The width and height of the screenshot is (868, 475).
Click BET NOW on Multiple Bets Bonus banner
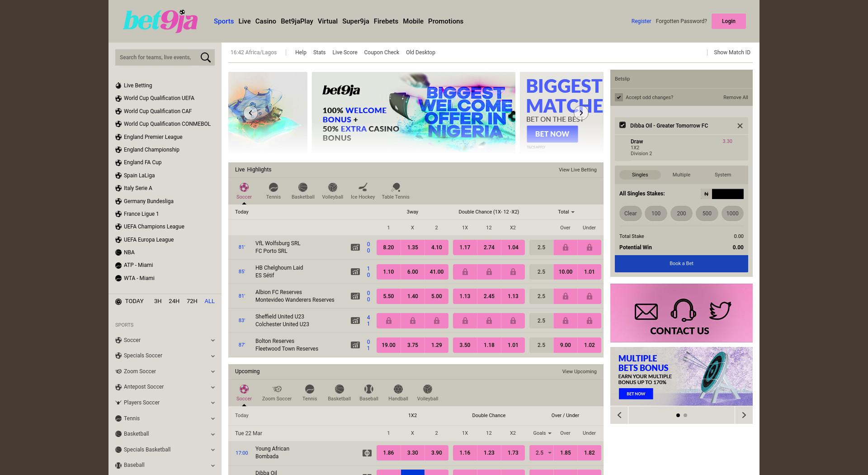coord(636,394)
